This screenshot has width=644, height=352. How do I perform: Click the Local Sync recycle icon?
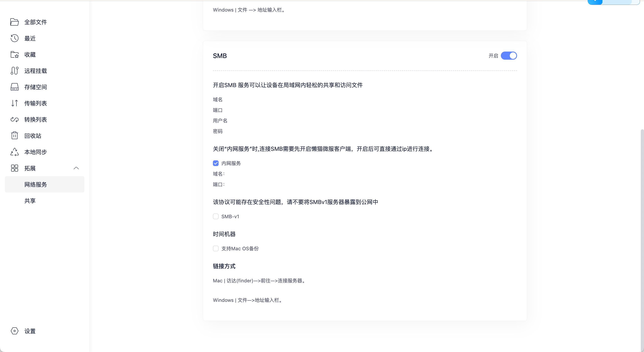(15, 152)
